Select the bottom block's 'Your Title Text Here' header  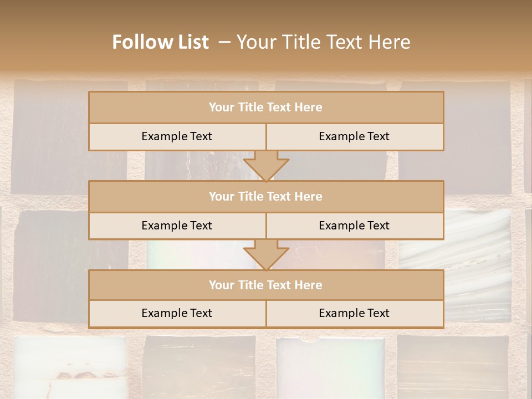tap(265, 285)
